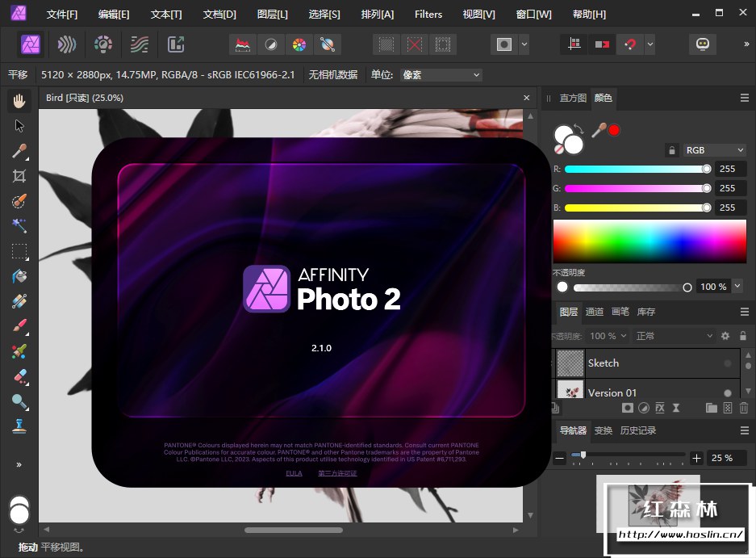Open the Filters menu
This screenshot has width=756, height=558.
(428, 15)
